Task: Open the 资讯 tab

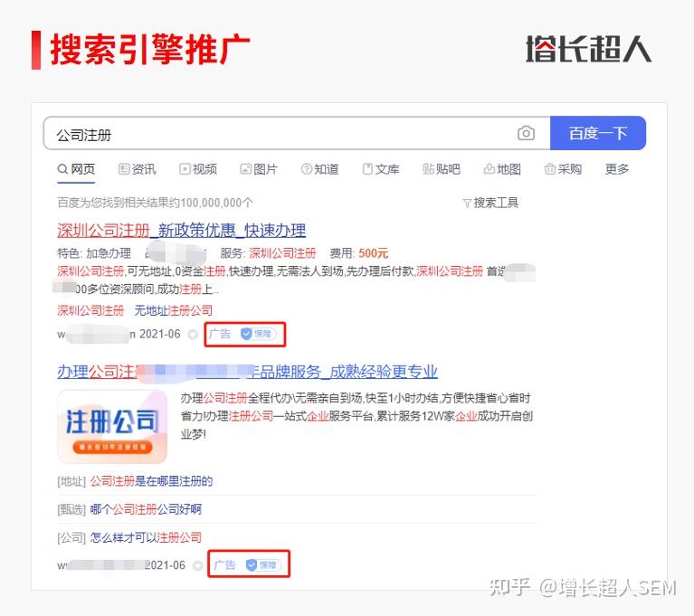Action: click(x=138, y=169)
